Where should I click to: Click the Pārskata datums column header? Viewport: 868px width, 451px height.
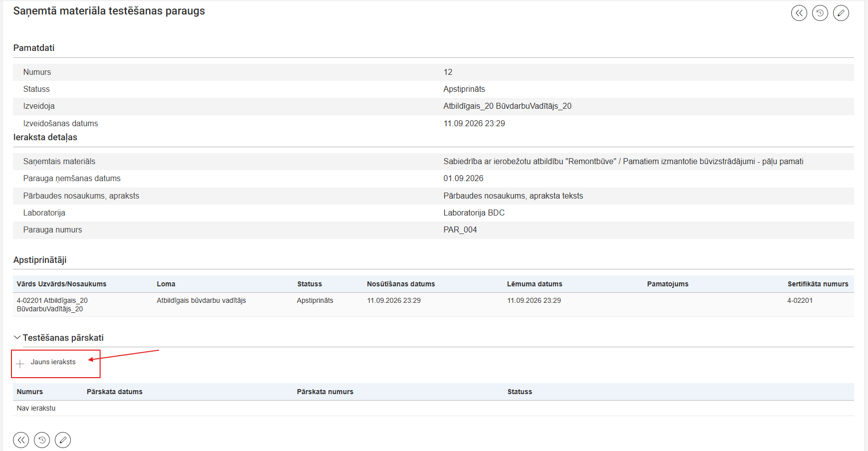point(115,392)
